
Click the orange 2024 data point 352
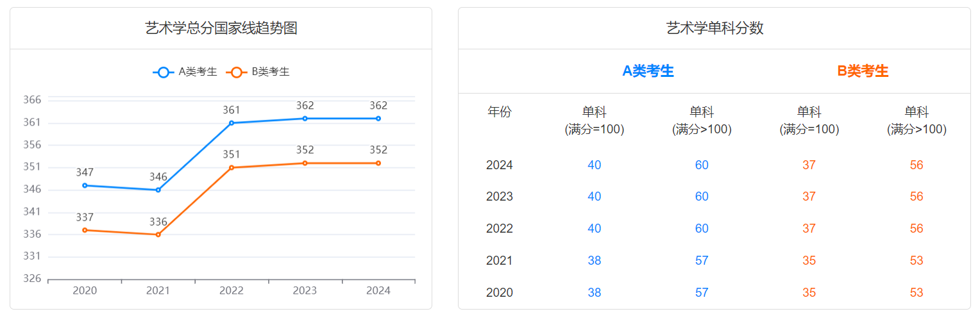click(378, 163)
